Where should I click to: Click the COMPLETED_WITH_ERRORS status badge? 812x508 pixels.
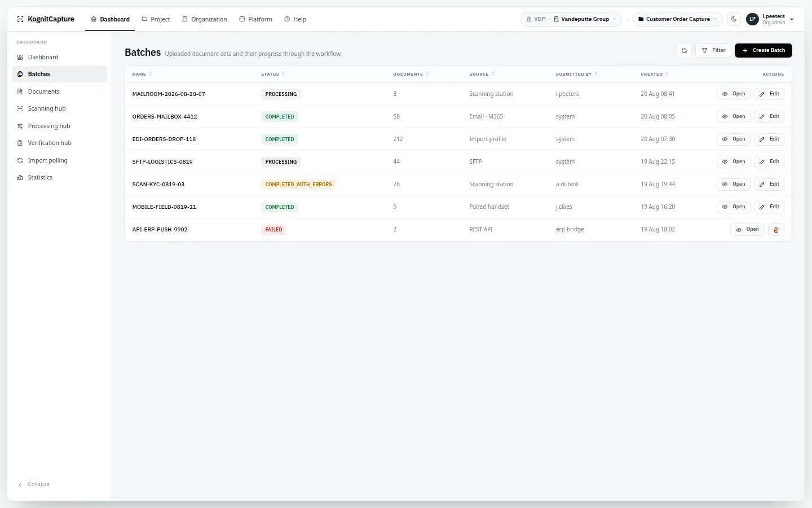298,185
